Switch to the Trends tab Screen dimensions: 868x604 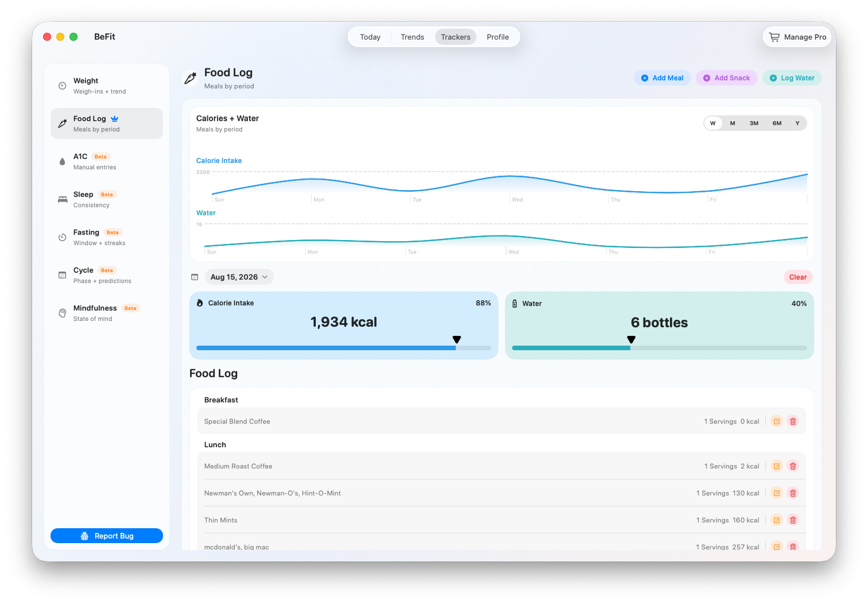412,37
